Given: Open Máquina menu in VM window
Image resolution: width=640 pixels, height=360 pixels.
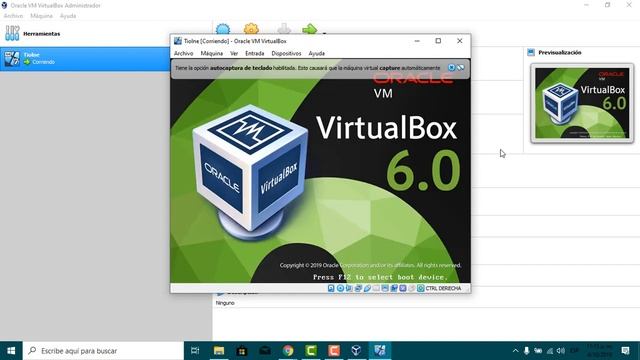Looking at the screenshot, I should click(x=211, y=53).
